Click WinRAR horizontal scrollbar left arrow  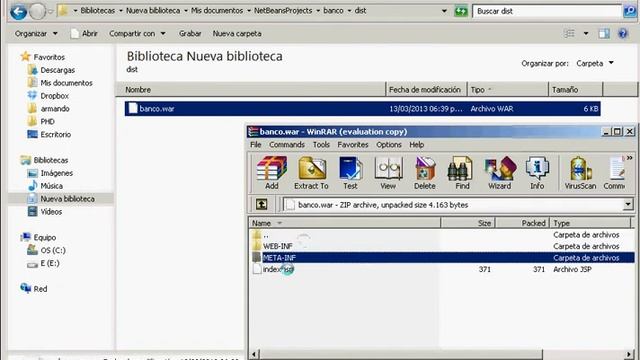(255, 354)
